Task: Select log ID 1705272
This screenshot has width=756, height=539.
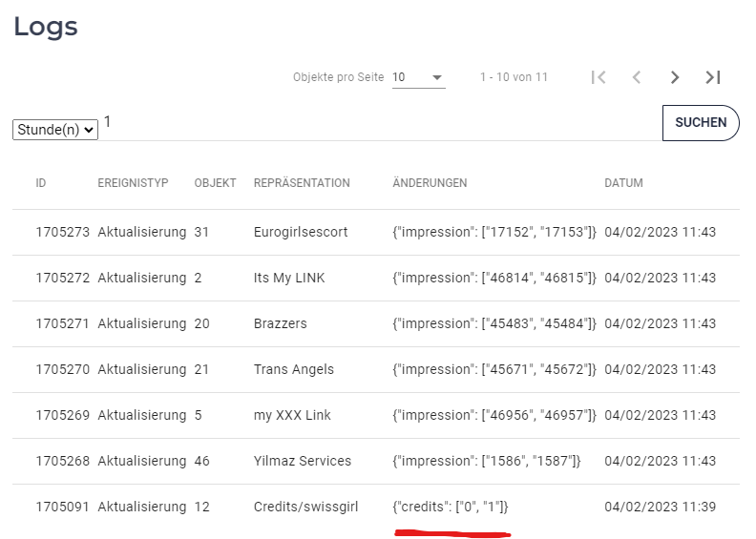Action: (63, 278)
